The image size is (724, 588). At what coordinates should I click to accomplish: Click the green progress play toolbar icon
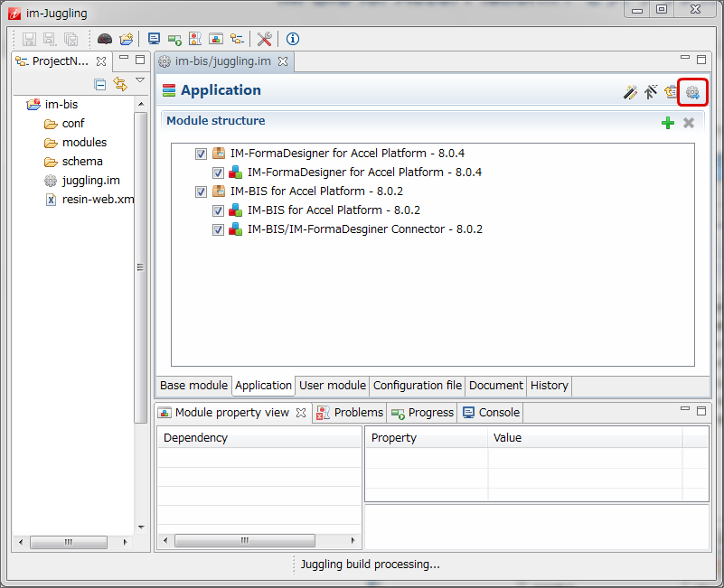(x=174, y=40)
